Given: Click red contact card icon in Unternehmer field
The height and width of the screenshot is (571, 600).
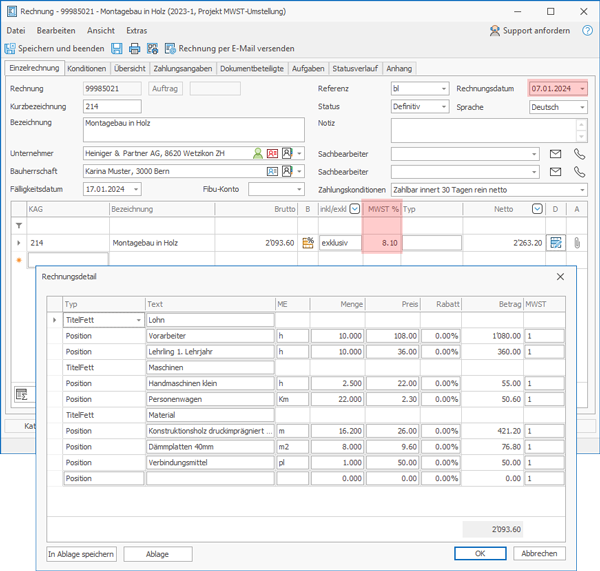Looking at the screenshot, I should (x=272, y=153).
